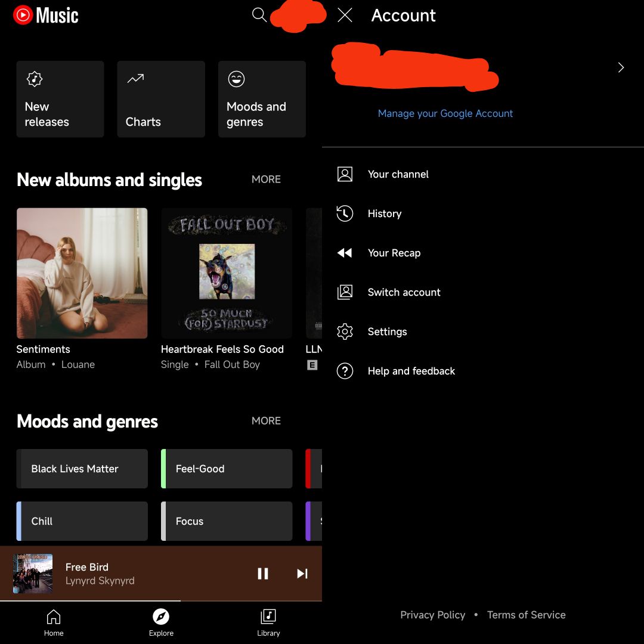Choose Switch account menu entry
The image size is (644, 644).
482,292
